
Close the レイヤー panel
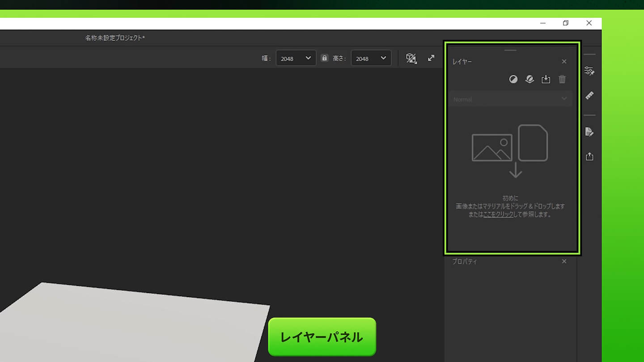[x=564, y=62]
